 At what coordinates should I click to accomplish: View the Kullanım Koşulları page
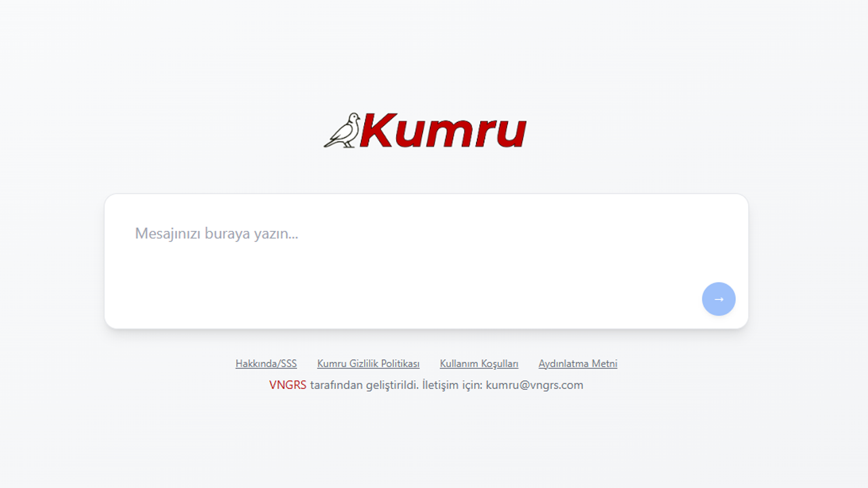(479, 364)
